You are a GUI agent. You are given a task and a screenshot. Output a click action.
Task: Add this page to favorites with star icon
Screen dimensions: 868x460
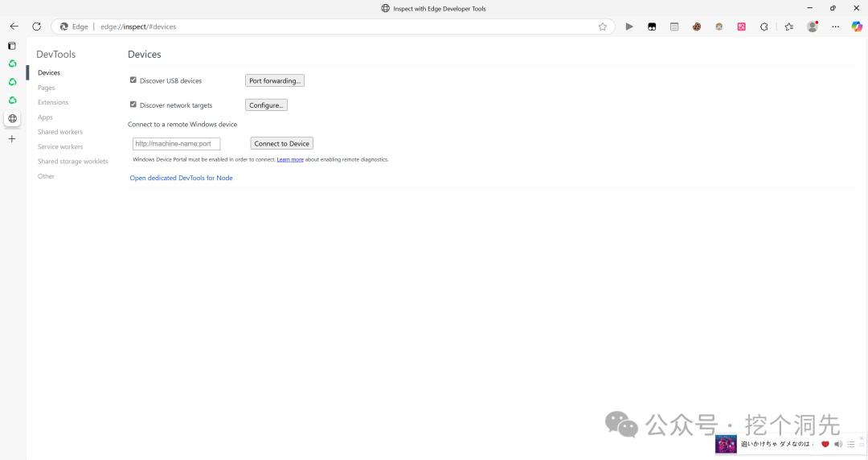click(x=602, y=27)
